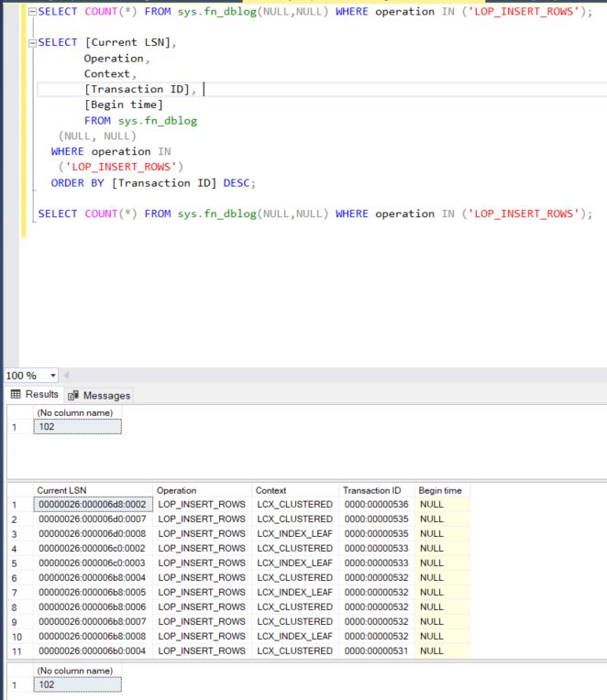This screenshot has width=607, height=700.
Task: Click the bottom (No column name) header
Action: pos(77,671)
